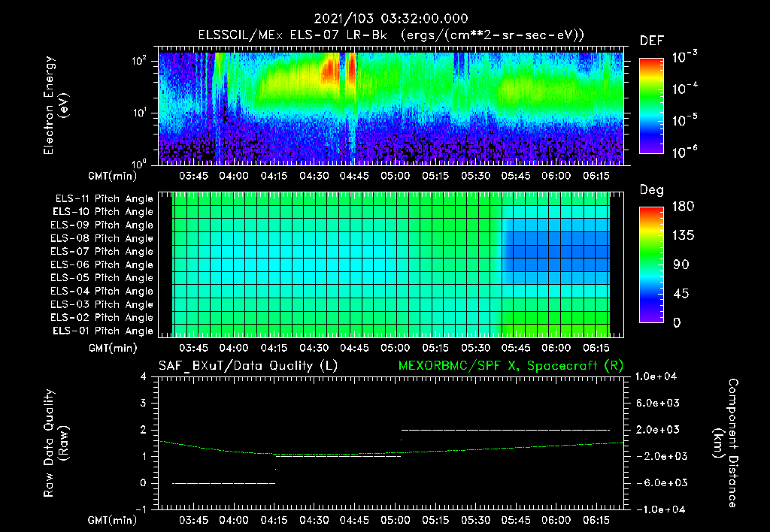
Task: Click the GMT(min) label under the spectrogram
Action: [113, 176]
